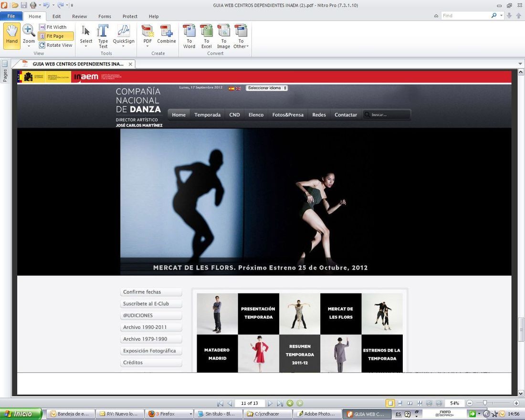The width and height of the screenshot is (525, 420).
Task: Go to the next page
Action: pos(270,403)
